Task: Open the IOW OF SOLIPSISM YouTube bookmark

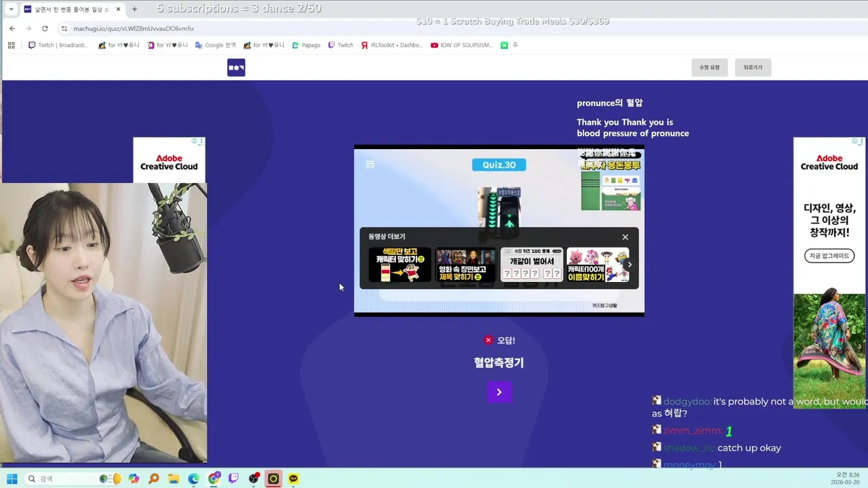Action: [x=462, y=45]
